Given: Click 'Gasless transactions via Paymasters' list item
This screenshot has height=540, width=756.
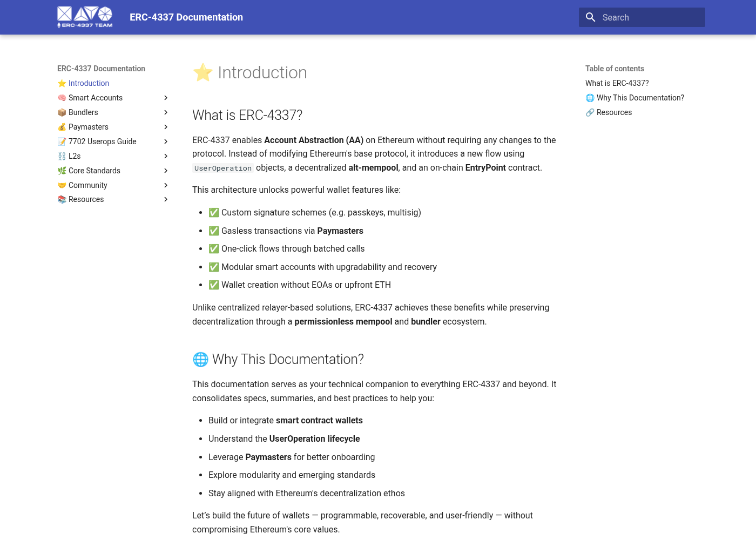Looking at the screenshot, I should click(286, 231).
